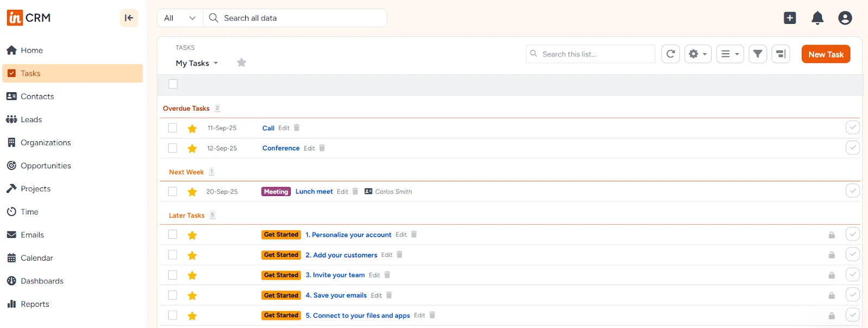Delete the Conference task via trash icon
This screenshot has width=868, height=328.
(x=322, y=148)
